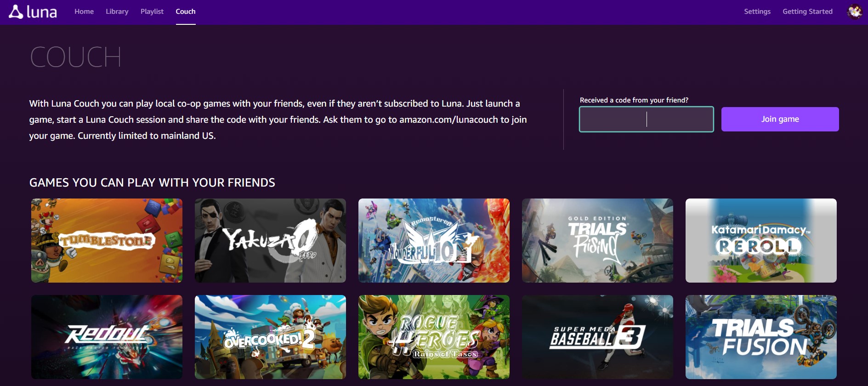Open The Wonderful 101 Remastered tile
868x386 pixels.
click(x=434, y=240)
